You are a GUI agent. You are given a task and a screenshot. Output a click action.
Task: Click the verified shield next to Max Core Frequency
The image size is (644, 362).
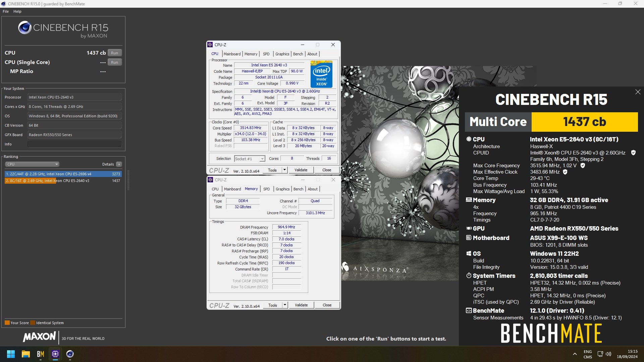coord(583,166)
